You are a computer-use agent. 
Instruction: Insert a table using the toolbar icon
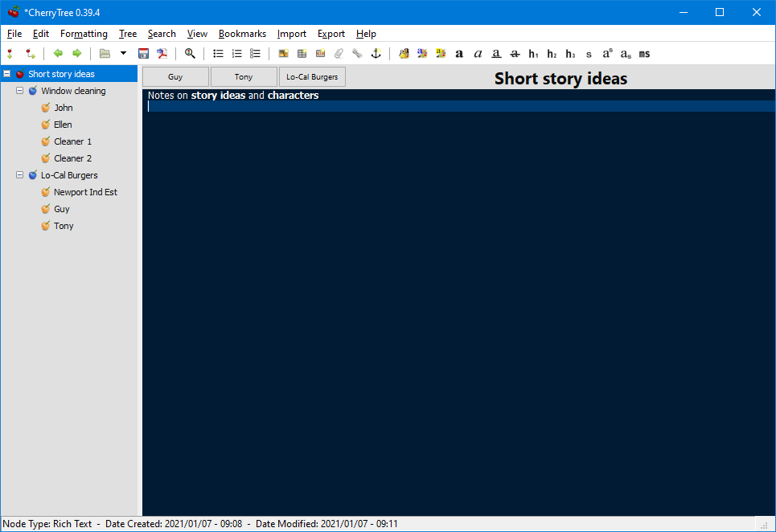click(302, 53)
